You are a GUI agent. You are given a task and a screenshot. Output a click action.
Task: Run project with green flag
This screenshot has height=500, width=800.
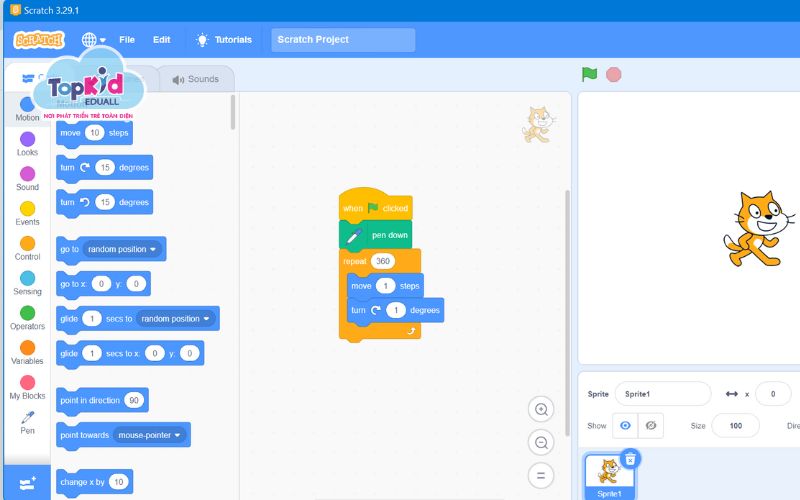click(x=589, y=74)
